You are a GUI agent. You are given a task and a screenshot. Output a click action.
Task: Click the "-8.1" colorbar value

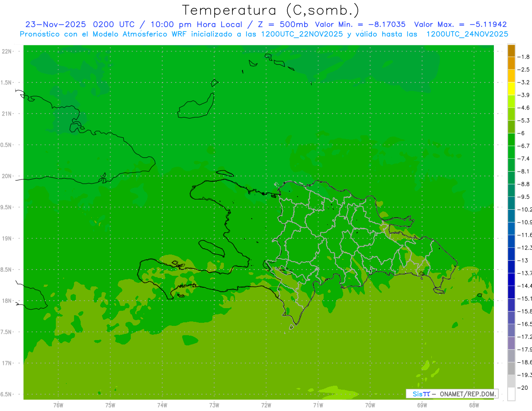pos(524,171)
